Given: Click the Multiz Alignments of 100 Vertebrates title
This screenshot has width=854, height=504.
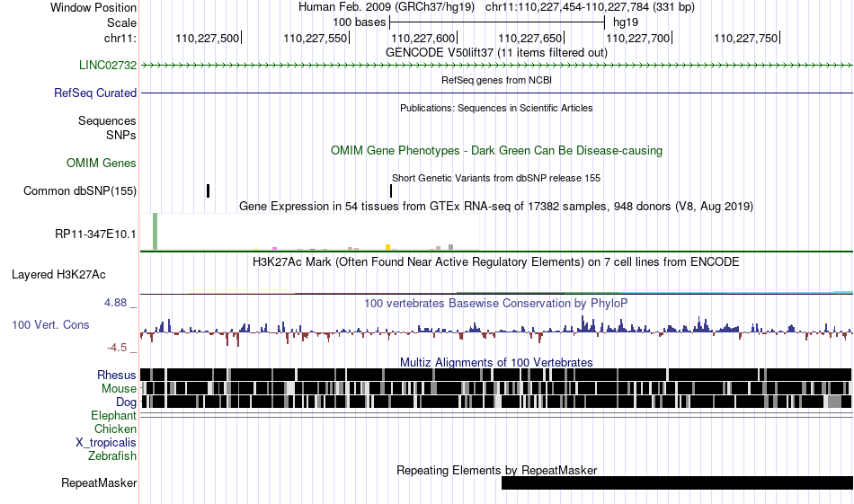Looking at the screenshot, I should [496, 362].
